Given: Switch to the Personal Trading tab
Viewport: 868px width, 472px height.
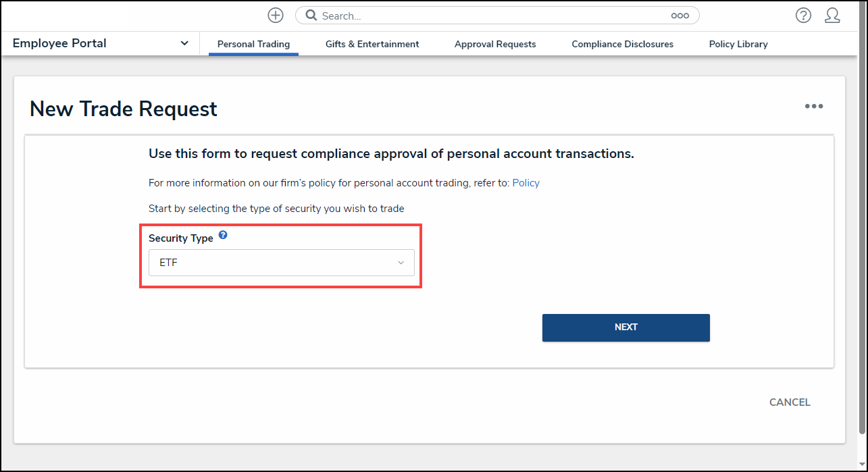Looking at the screenshot, I should tap(253, 45).
